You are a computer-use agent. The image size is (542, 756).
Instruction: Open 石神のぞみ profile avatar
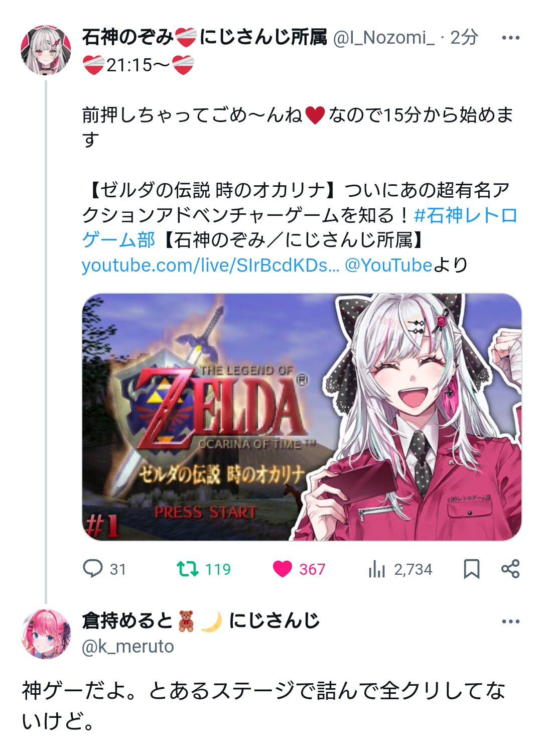pos(46,50)
